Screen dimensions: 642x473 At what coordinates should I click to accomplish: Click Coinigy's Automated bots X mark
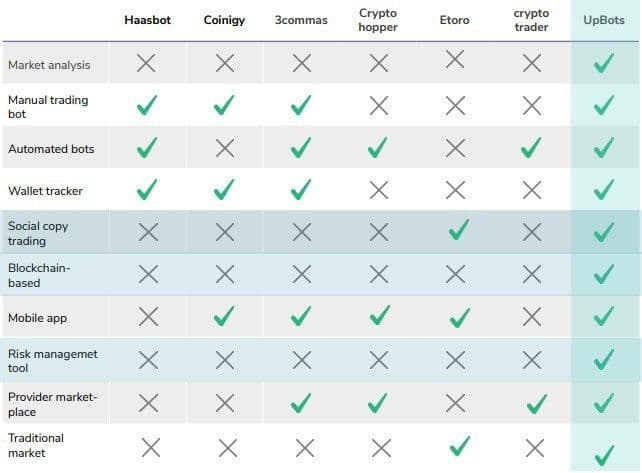pos(224,148)
